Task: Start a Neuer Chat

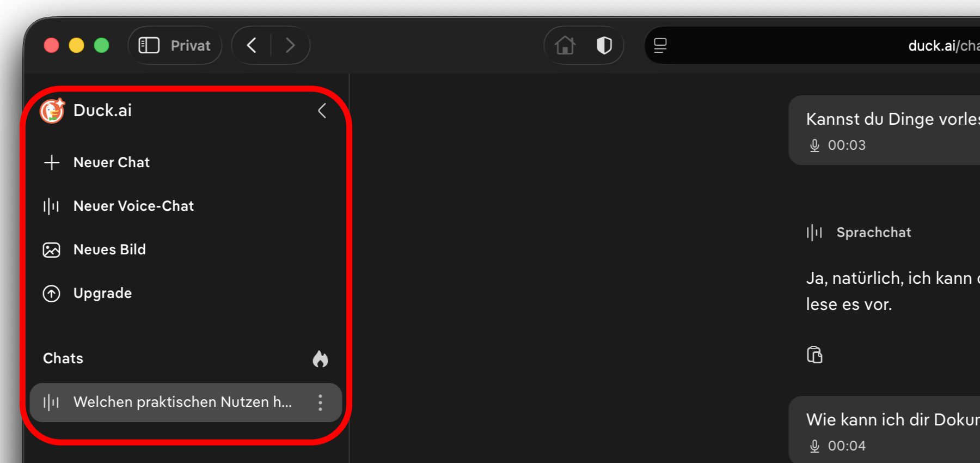Action: point(111,162)
